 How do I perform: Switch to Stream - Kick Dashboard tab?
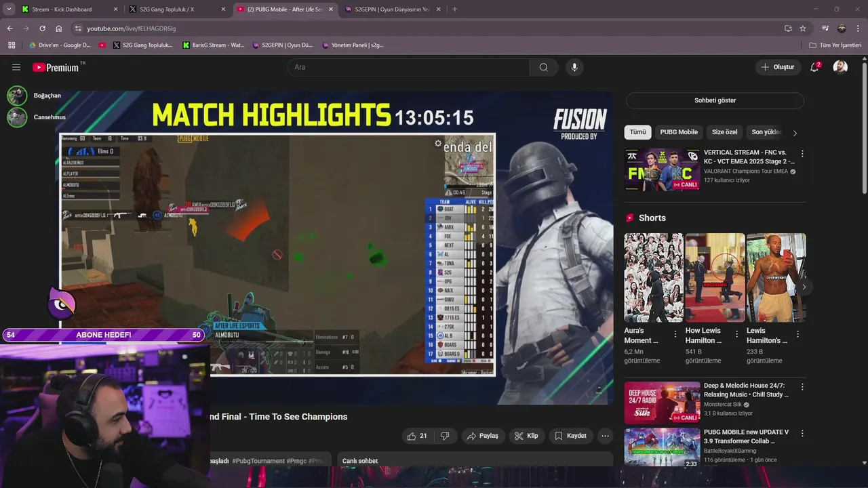[68, 9]
